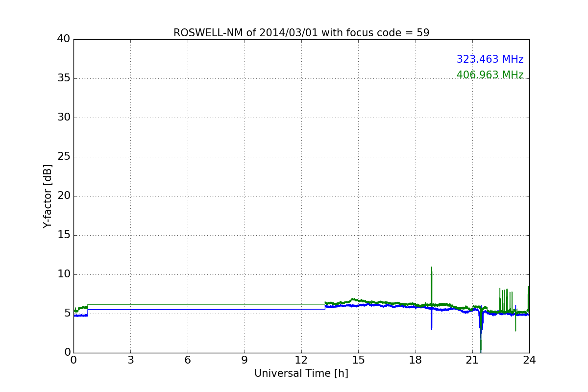Click the Y-factor [dB] axis label
The width and height of the screenshot is (588, 392).
point(48,196)
